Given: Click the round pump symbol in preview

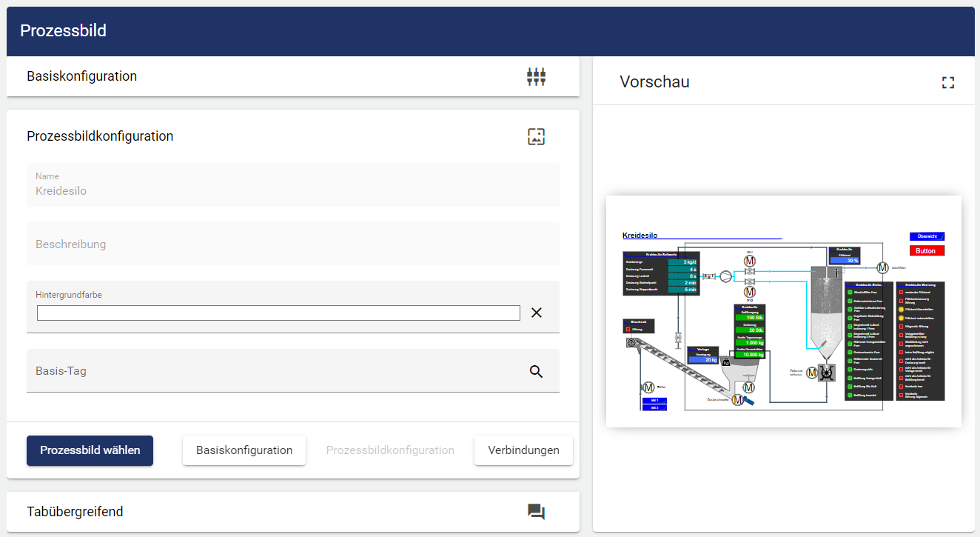Looking at the screenshot, I should coord(725,276).
